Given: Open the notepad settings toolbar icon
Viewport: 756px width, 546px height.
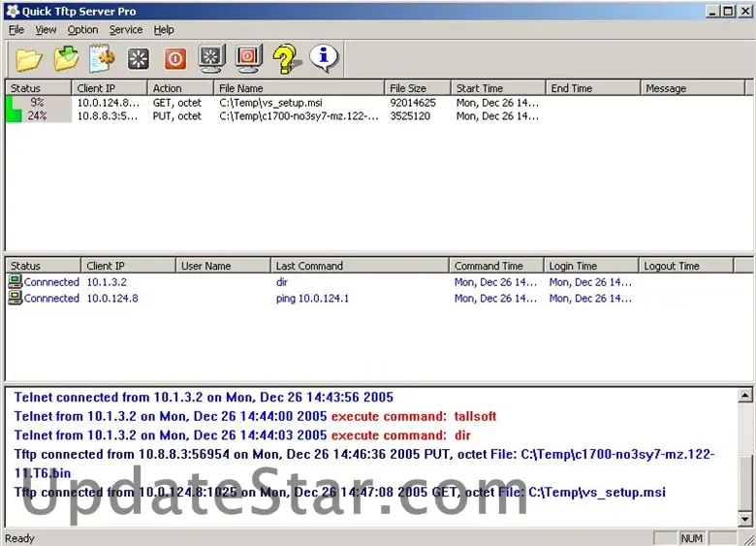Looking at the screenshot, I should click(x=102, y=58).
